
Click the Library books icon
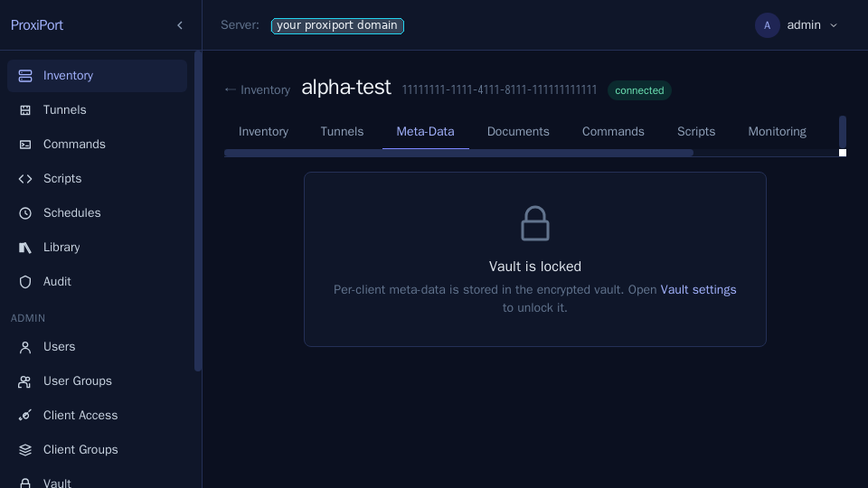point(25,248)
